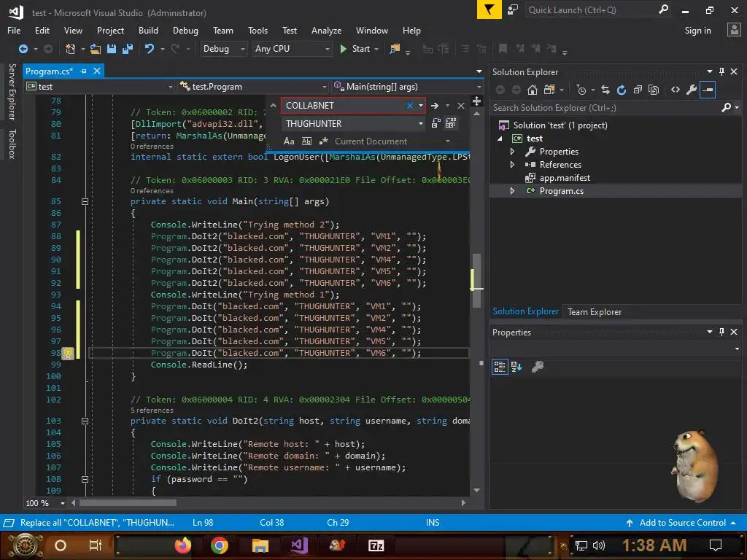Save Program.cs with the floppy icon

click(x=112, y=49)
